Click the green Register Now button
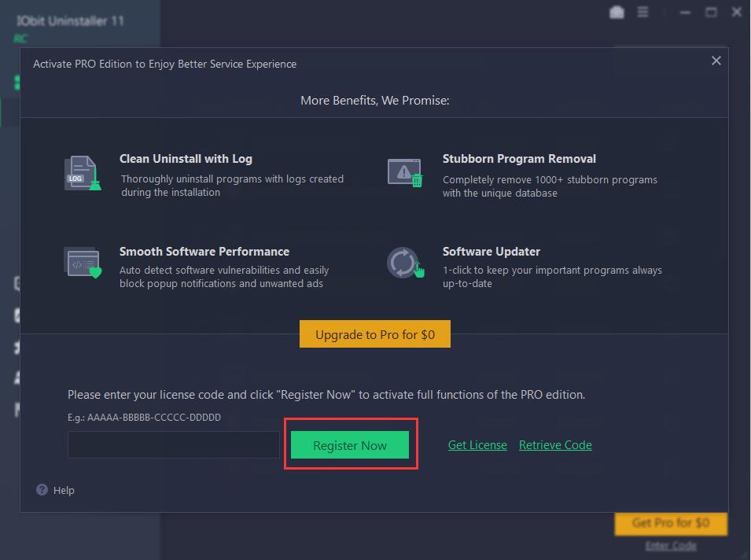This screenshot has width=751, height=560. (350, 445)
